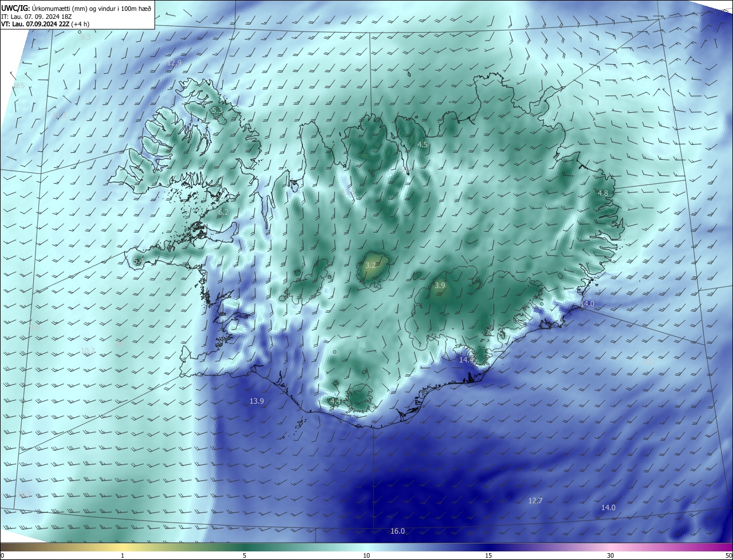
Task: Click the 50 tick on the color scale
Action: click(728, 555)
